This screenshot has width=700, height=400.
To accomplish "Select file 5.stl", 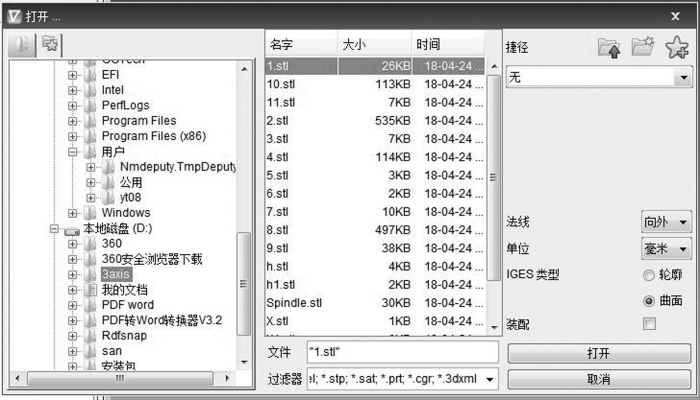I will coord(375,175).
